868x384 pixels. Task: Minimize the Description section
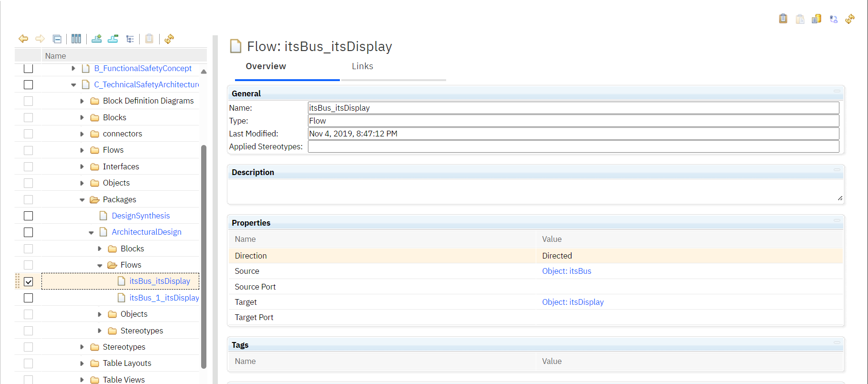click(x=837, y=169)
